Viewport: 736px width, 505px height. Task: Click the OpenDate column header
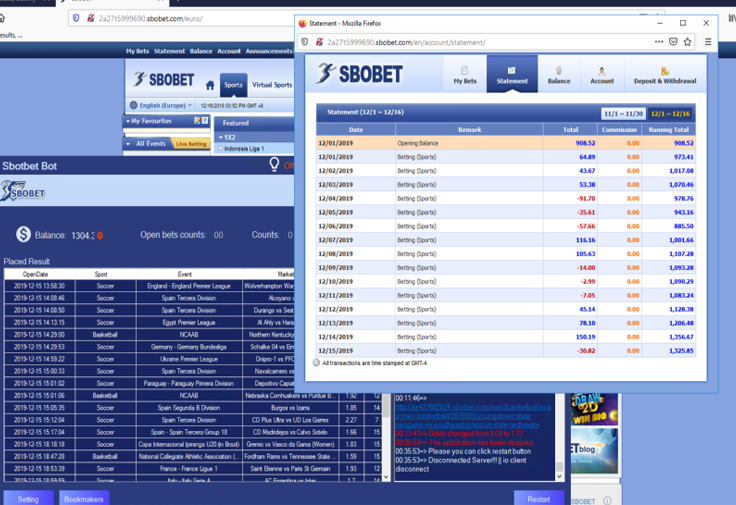point(35,274)
